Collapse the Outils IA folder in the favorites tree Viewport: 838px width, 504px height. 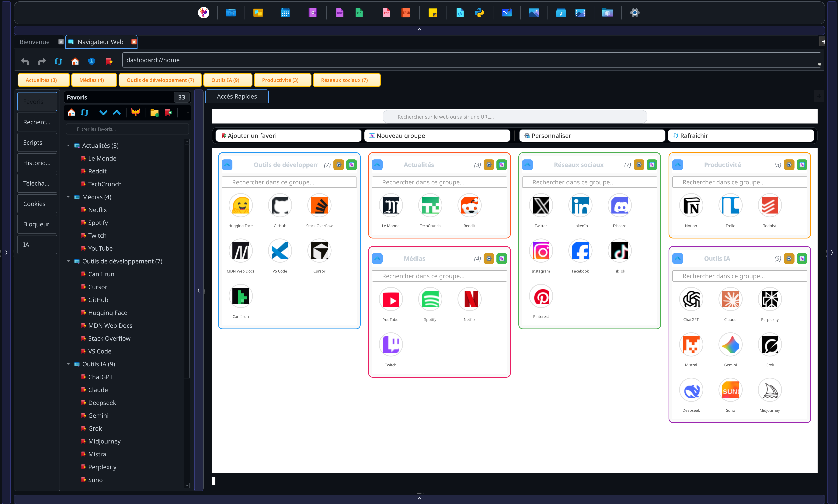coord(68,364)
